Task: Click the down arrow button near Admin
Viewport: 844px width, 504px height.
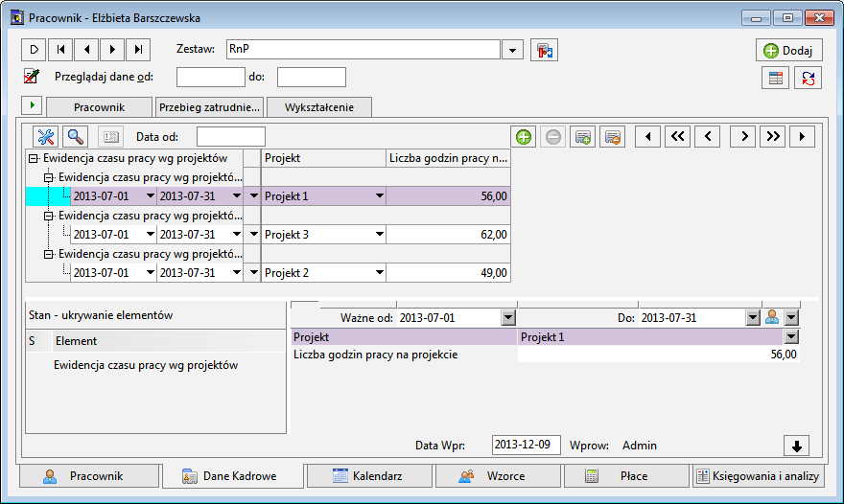Action: (x=797, y=446)
